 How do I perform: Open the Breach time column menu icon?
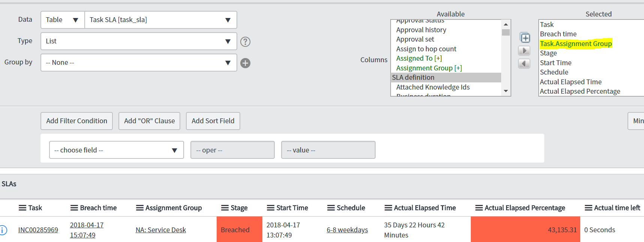click(x=74, y=208)
